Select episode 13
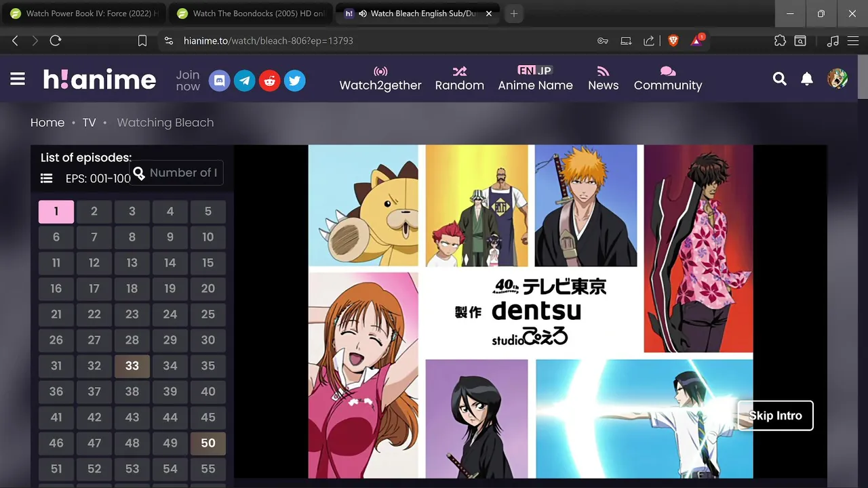The image size is (868, 488). tap(132, 263)
